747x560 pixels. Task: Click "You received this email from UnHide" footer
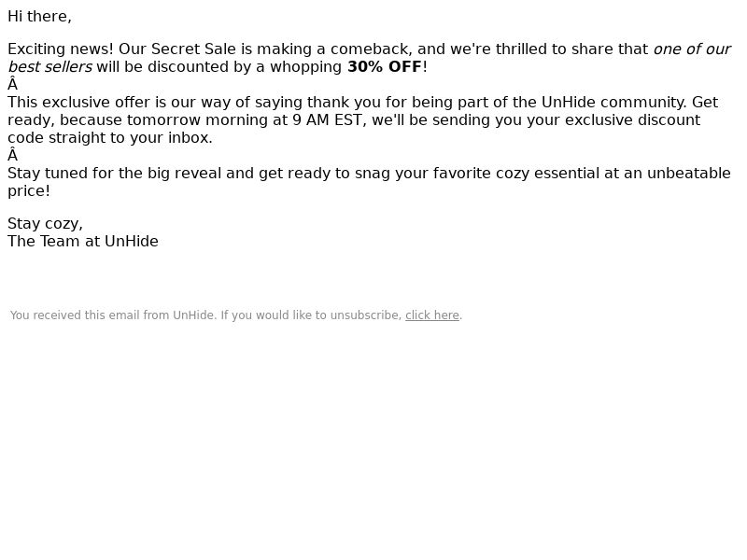click(x=113, y=315)
